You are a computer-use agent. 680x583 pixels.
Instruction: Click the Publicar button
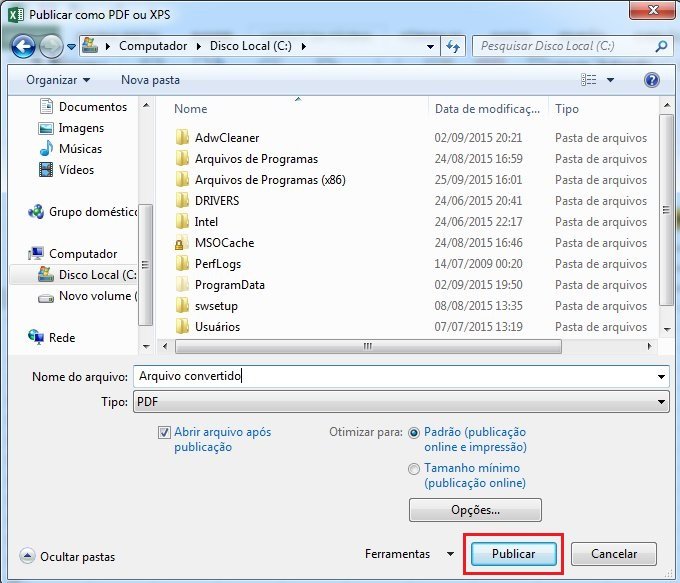513,554
